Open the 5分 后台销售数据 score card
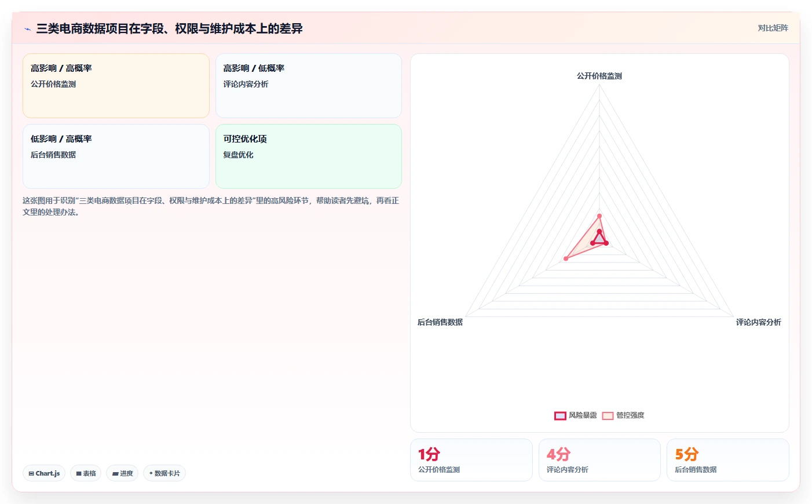 pos(728,460)
